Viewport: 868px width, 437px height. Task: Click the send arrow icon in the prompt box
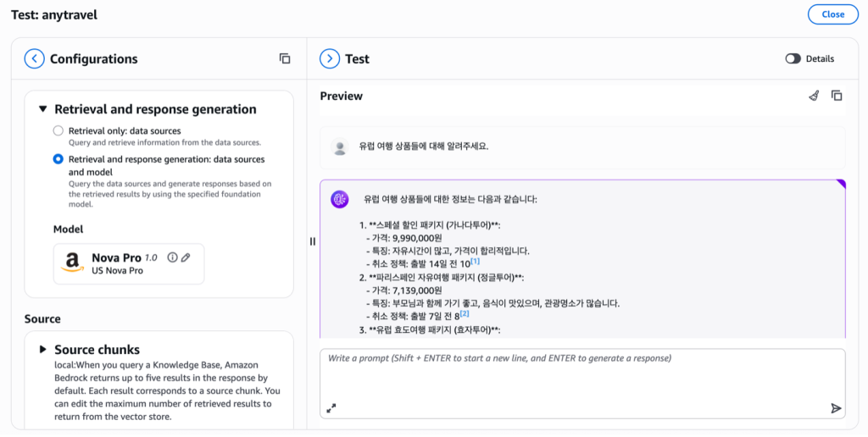click(x=836, y=408)
